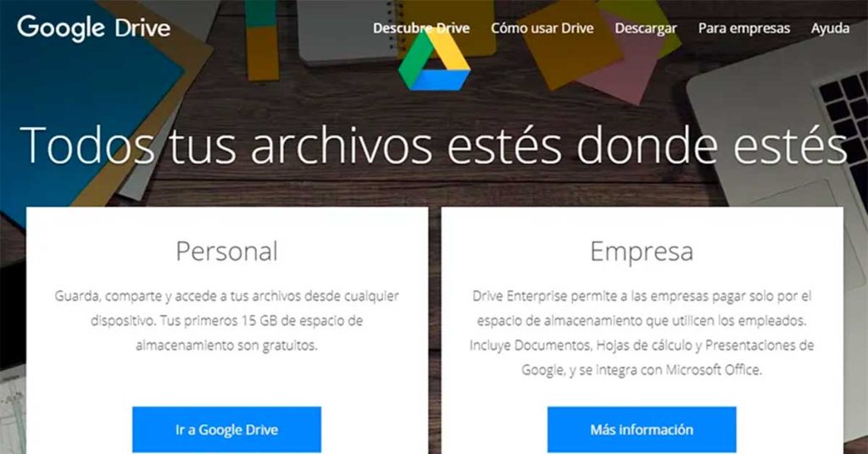This screenshot has height=454, width=868.
Task: Go to Para empresas in navigation
Action: (744, 29)
